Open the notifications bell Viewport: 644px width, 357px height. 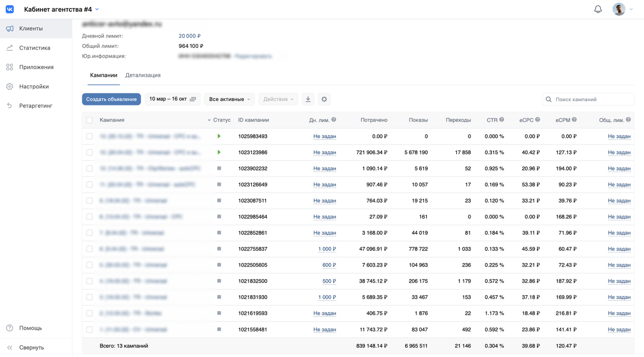click(x=598, y=9)
